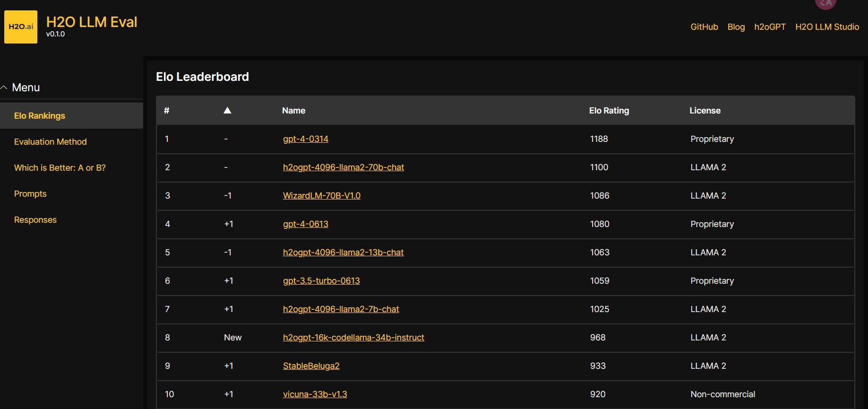
Task: Click the H2O.ai logo
Action: pyautogui.click(x=21, y=27)
